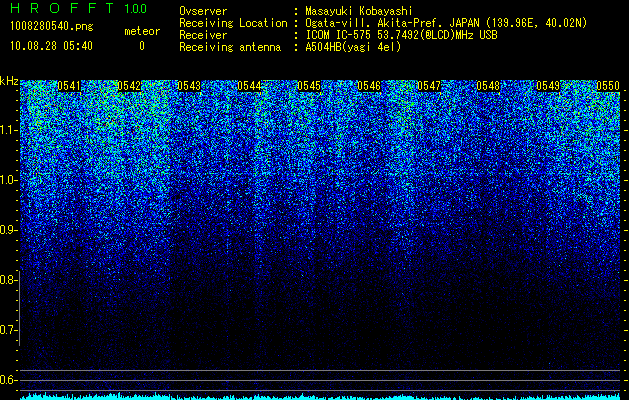Click the 0541 time marker
629x400 pixels.
[69, 86]
